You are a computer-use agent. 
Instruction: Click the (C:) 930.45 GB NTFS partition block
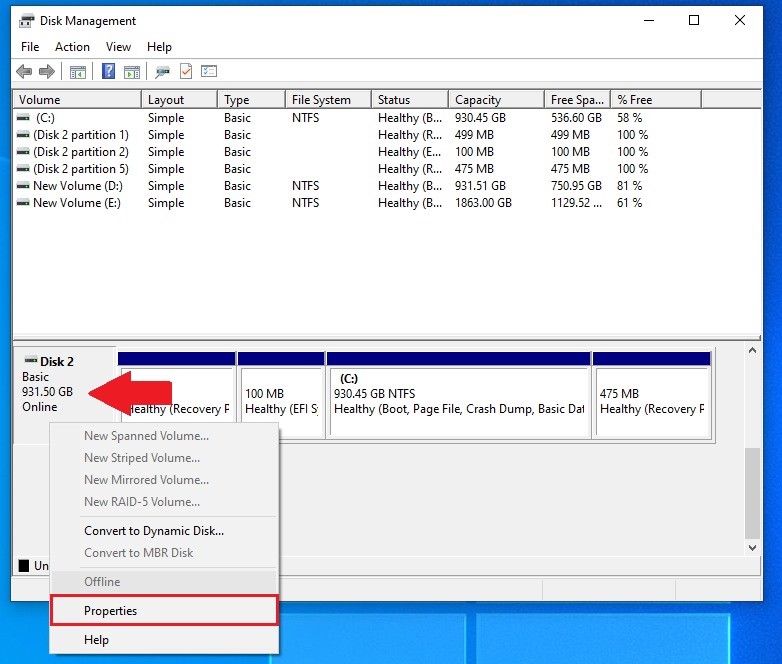pos(459,396)
